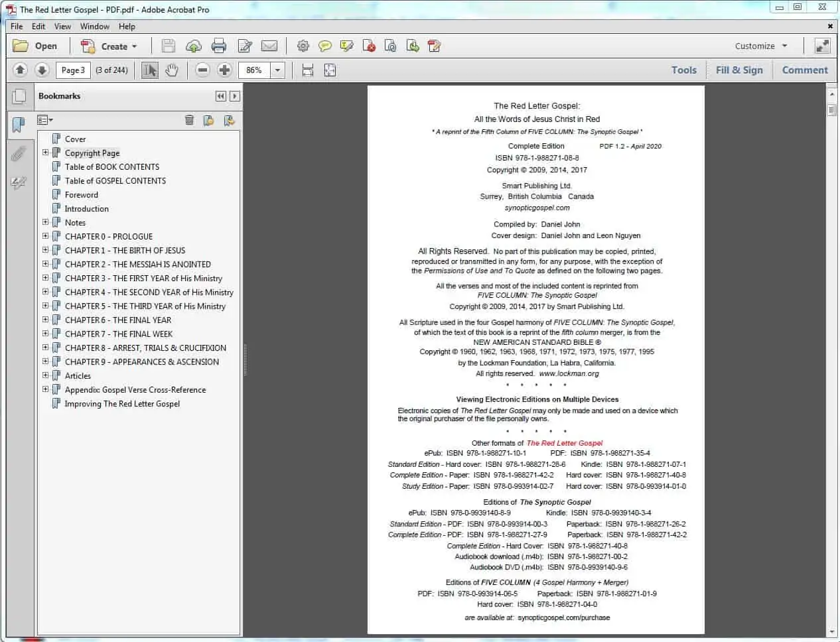The image size is (840, 642).
Task: Add a sticky note comment
Action: (325, 46)
